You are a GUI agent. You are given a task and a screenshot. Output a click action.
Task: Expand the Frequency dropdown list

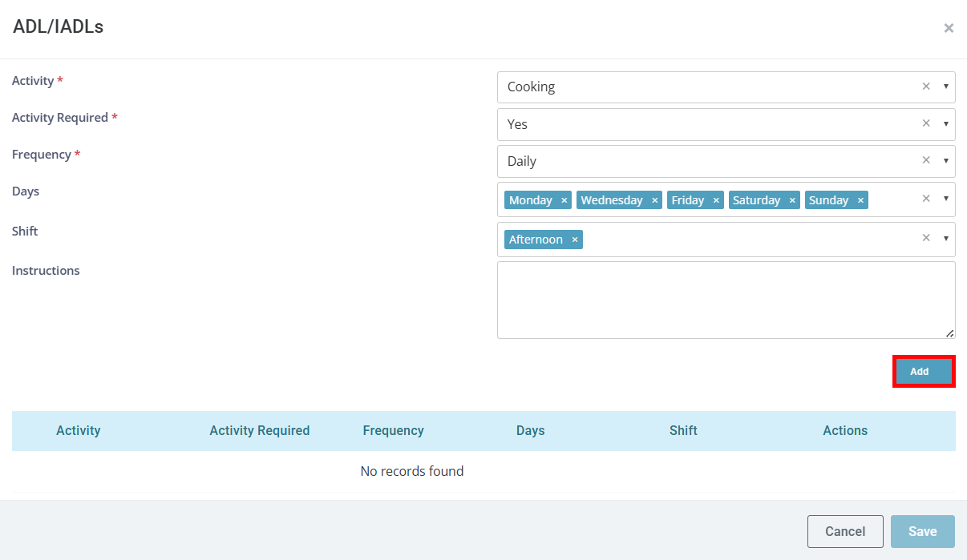coord(946,161)
